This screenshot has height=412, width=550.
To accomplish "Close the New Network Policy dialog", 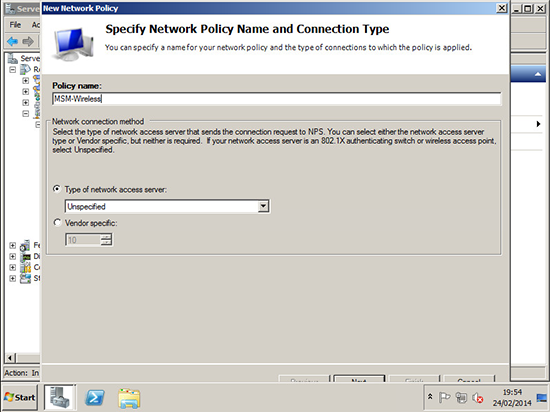I will point(502,8).
